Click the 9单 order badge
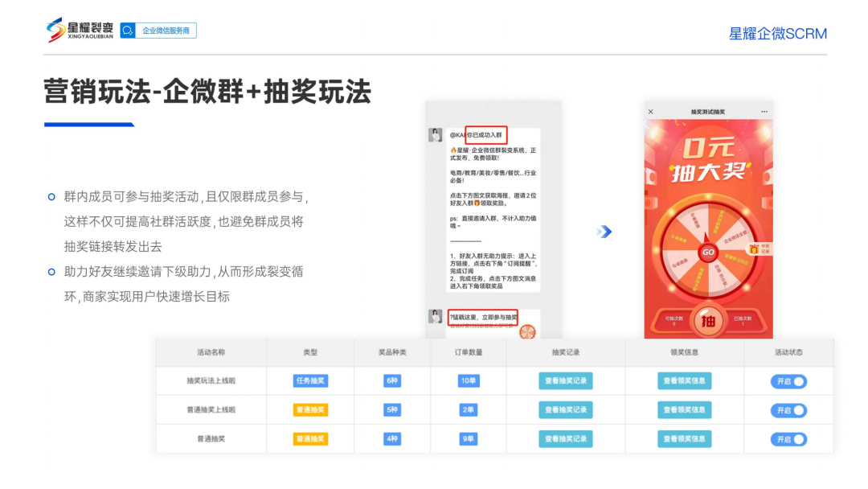Screen dimensions: 868x489 [x=469, y=438]
